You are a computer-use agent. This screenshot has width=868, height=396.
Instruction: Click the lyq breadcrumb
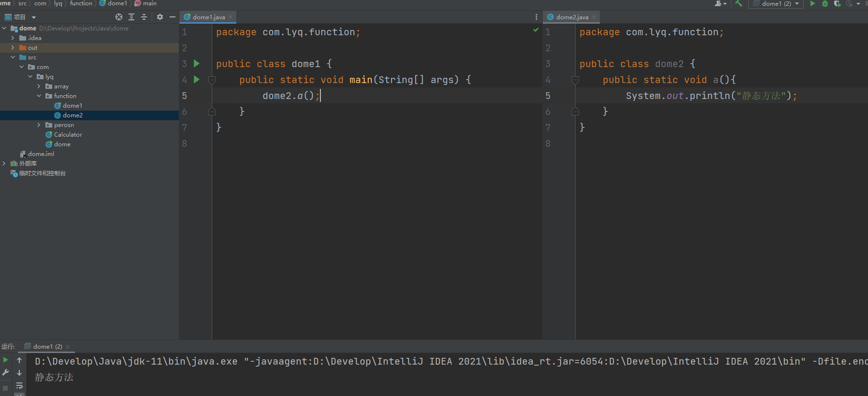click(58, 3)
